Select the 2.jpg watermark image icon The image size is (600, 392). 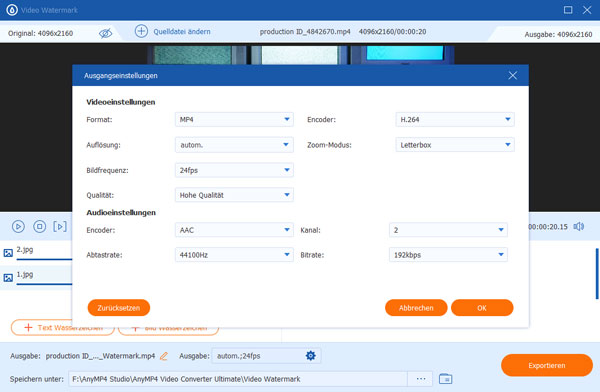click(x=8, y=253)
